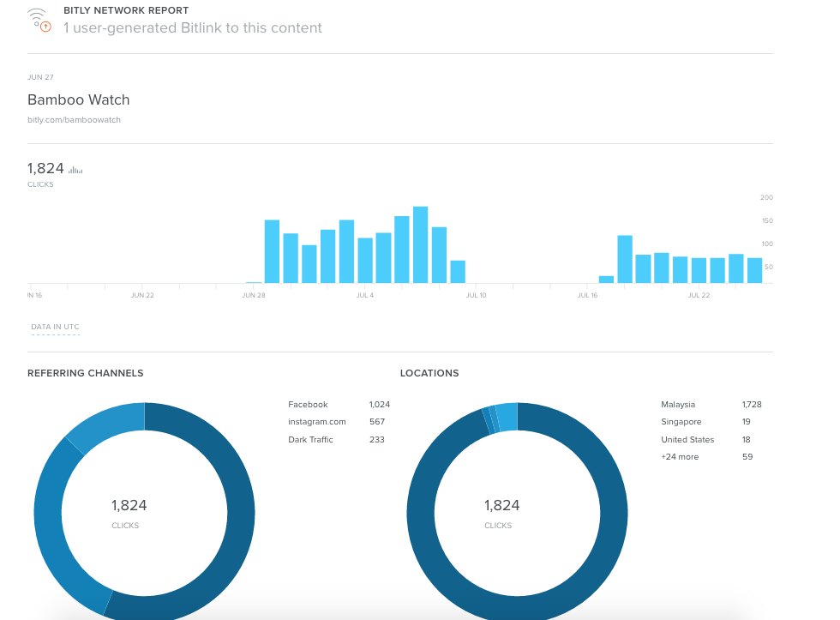The height and width of the screenshot is (620, 840).
Task: Select instagram.com in the channels legend
Action: coord(317,422)
